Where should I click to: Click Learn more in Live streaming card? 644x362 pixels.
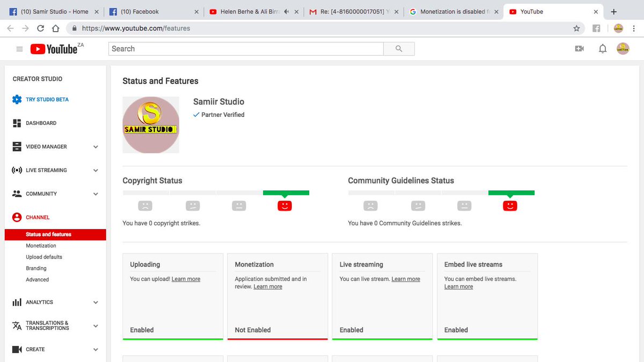pyautogui.click(x=406, y=279)
